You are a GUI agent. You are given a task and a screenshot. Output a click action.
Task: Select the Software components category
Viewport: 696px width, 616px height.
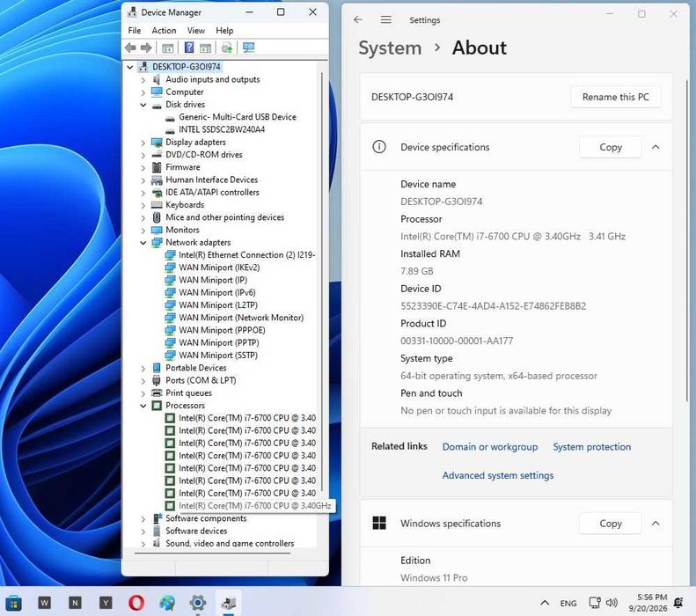pos(206,518)
